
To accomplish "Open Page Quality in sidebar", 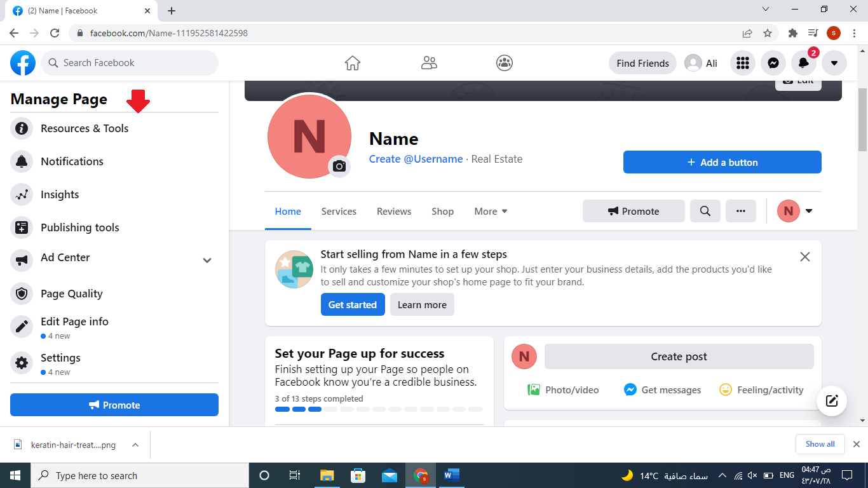I will [114, 294].
